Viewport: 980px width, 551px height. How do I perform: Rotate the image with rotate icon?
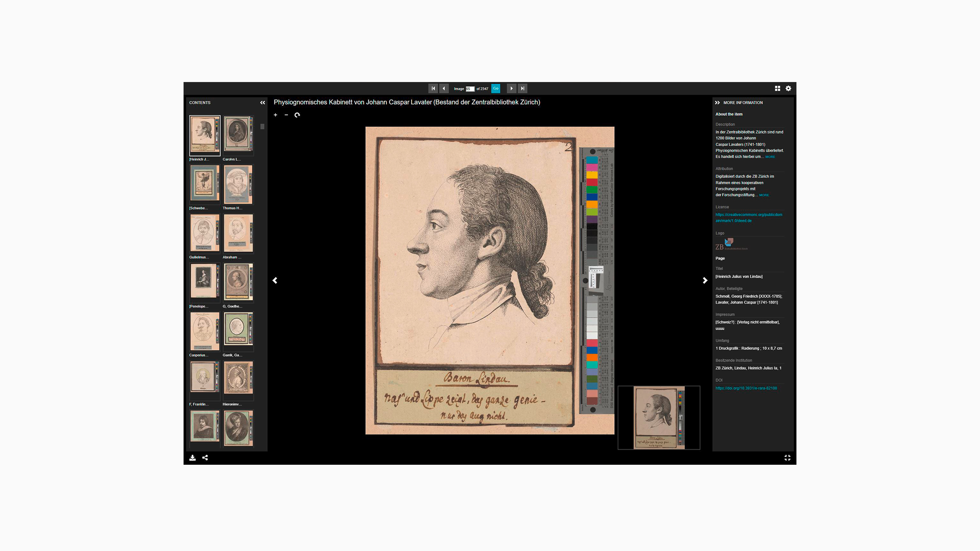tap(297, 115)
